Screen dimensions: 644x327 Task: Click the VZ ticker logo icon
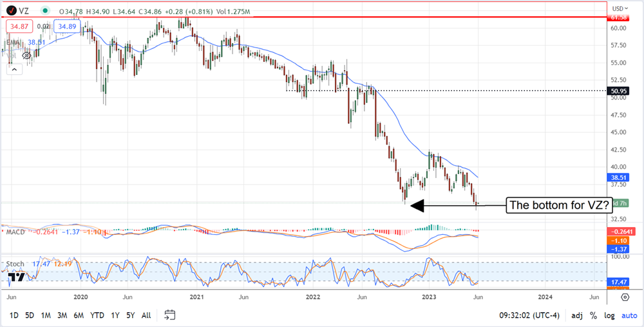pyautogui.click(x=12, y=11)
